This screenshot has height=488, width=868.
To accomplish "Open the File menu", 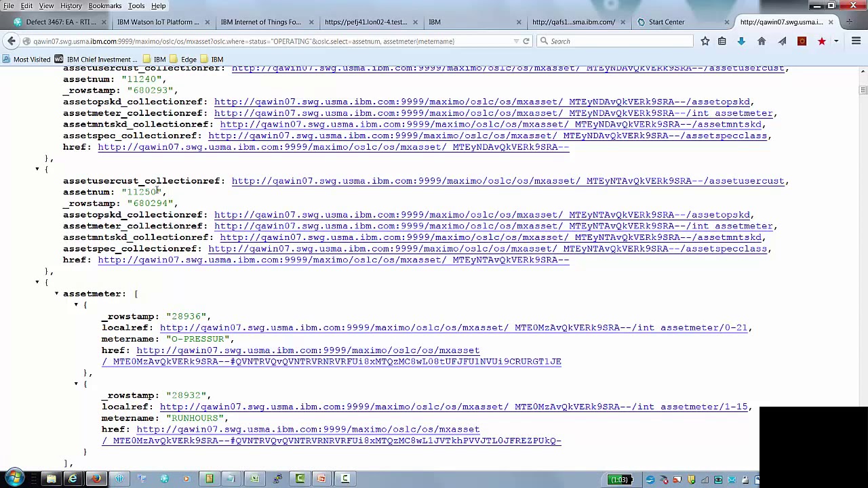I will [x=9, y=5].
